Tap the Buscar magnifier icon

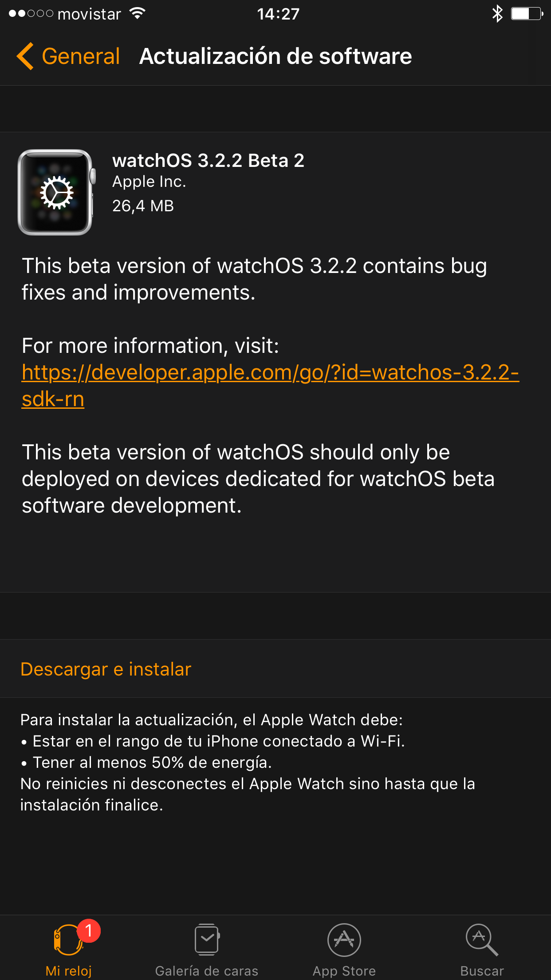pyautogui.click(x=482, y=939)
